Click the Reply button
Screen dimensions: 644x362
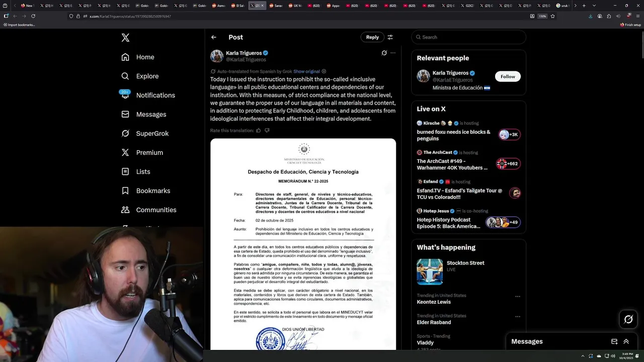coord(372,37)
